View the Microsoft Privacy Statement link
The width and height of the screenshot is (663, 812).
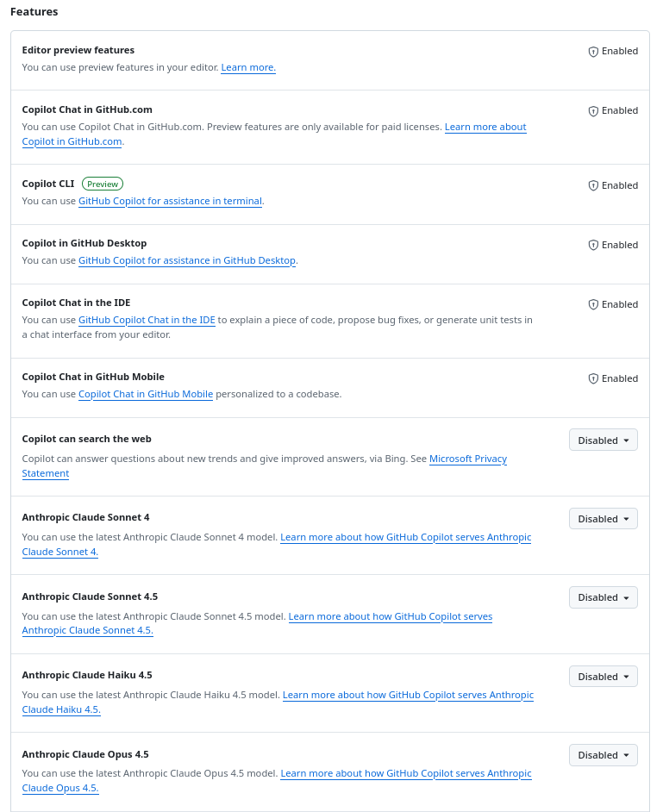pos(467,459)
